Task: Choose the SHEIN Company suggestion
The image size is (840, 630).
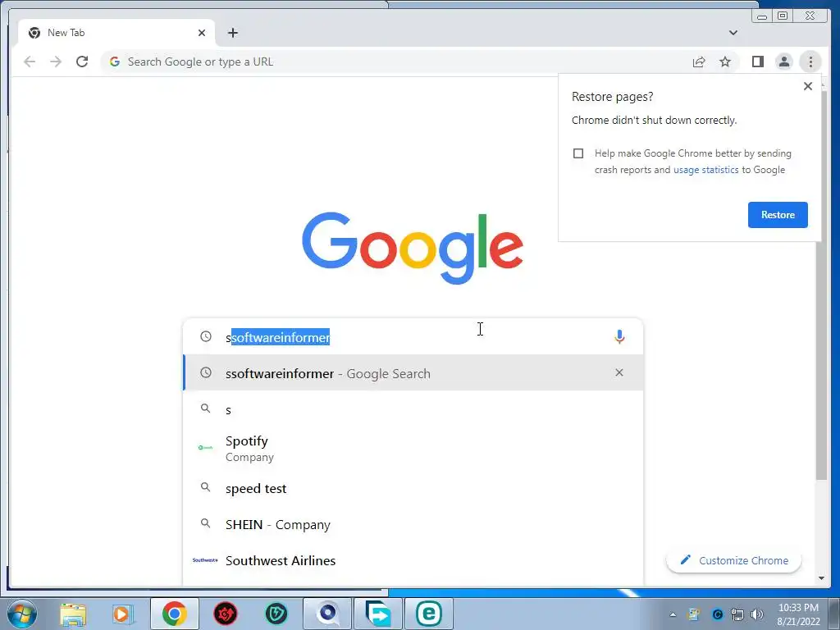Action: 413,524
